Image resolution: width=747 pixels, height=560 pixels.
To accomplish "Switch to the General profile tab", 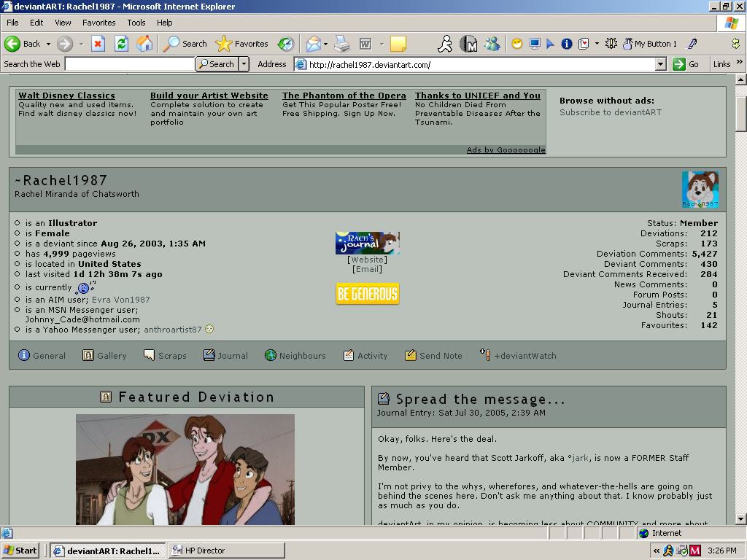I will (x=42, y=355).
